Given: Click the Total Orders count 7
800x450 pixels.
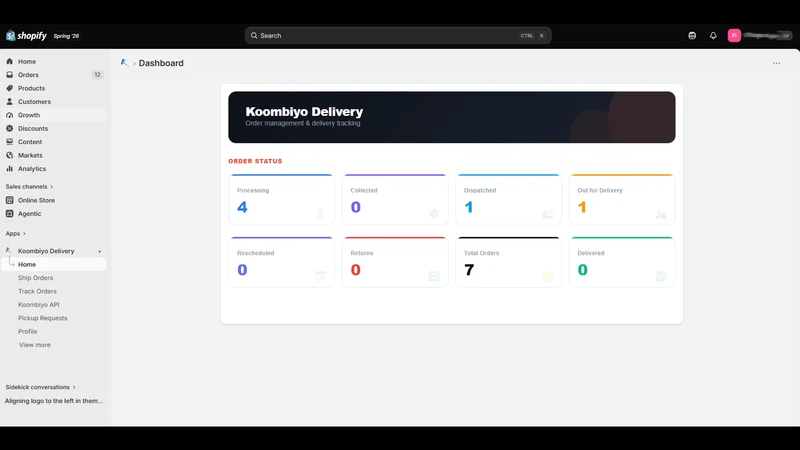Looking at the screenshot, I should [x=469, y=269].
